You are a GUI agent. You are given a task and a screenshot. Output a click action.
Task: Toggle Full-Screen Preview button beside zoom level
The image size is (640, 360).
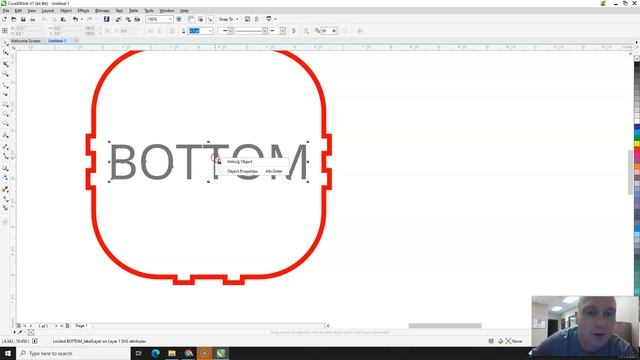click(179, 19)
